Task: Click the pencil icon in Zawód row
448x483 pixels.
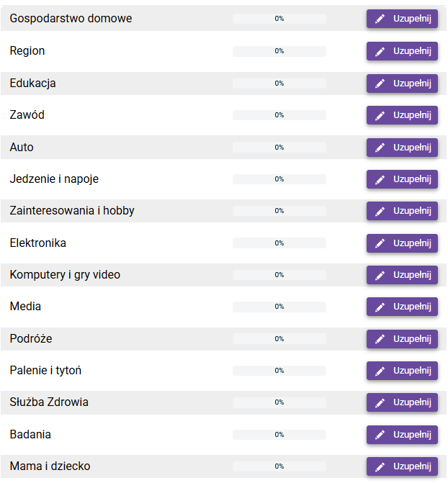Action: coord(380,115)
